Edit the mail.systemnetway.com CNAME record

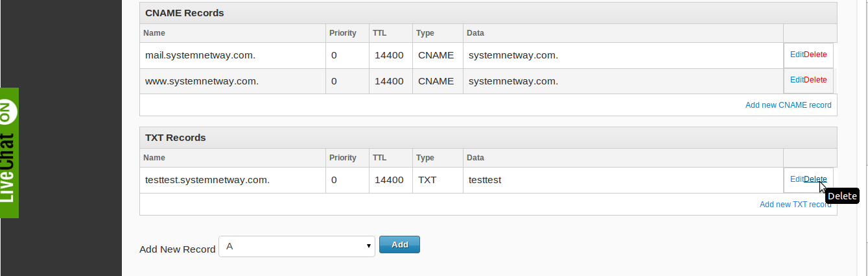[x=797, y=55]
